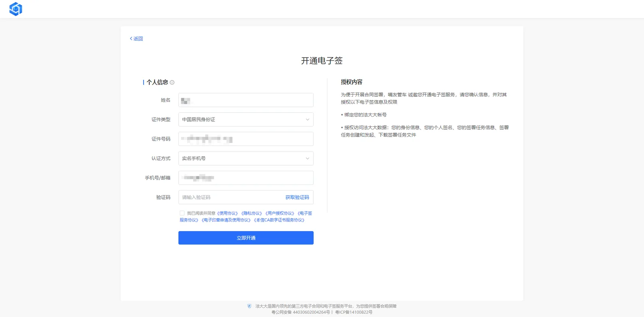The height and width of the screenshot is (317, 644).
Task: Click the 绑定您的法大大帐号 bullet text
Action: point(365,115)
